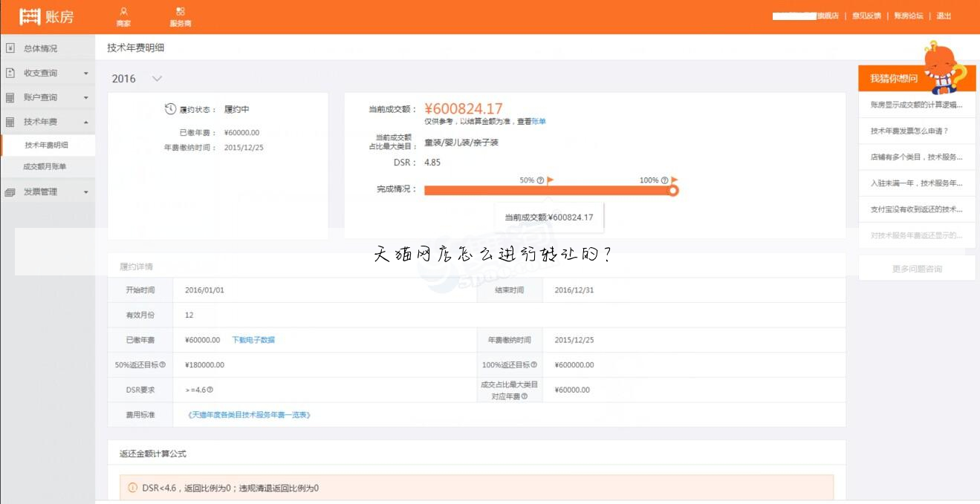Click the orange flag at 50%

click(x=551, y=180)
